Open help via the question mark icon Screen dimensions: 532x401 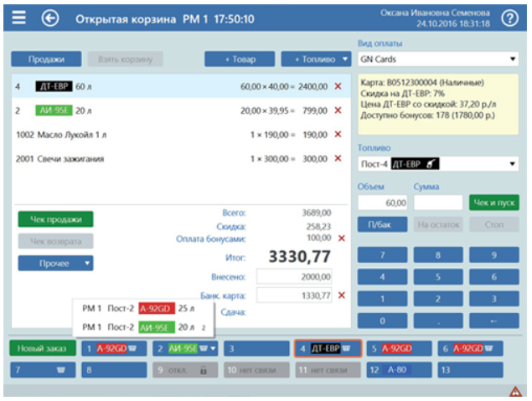point(509,18)
